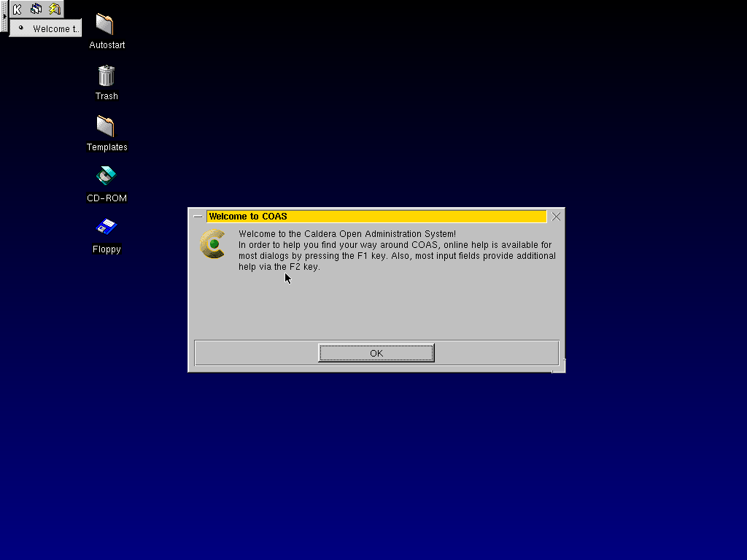Open the Floppy disk icon
This screenshot has width=747, height=560.
pos(107,228)
